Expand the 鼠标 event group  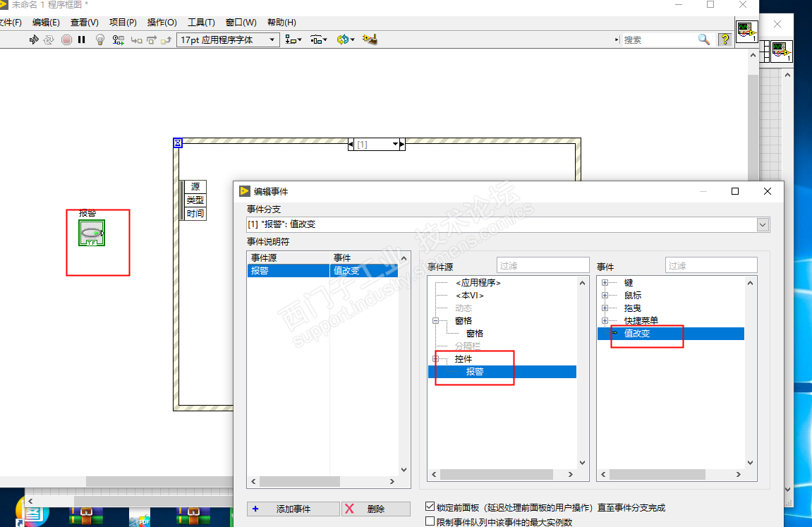[605, 295]
